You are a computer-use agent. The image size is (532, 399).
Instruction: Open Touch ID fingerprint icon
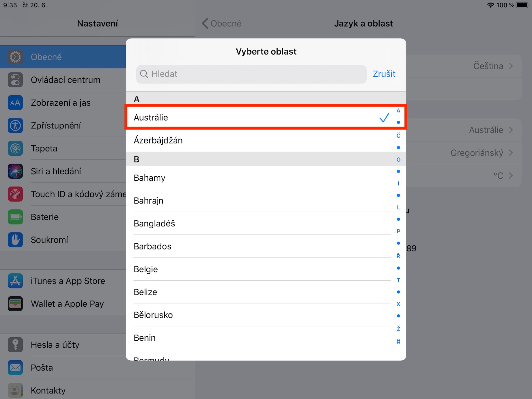point(15,194)
